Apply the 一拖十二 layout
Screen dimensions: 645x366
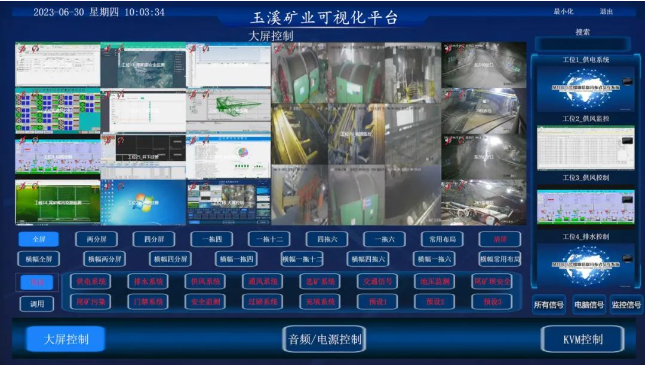pos(269,239)
